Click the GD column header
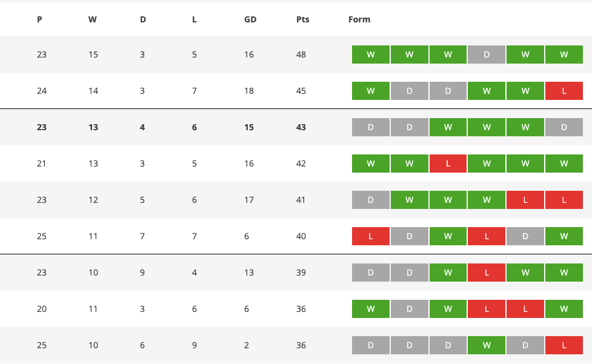The width and height of the screenshot is (592, 364). pyautogui.click(x=250, y=19)
